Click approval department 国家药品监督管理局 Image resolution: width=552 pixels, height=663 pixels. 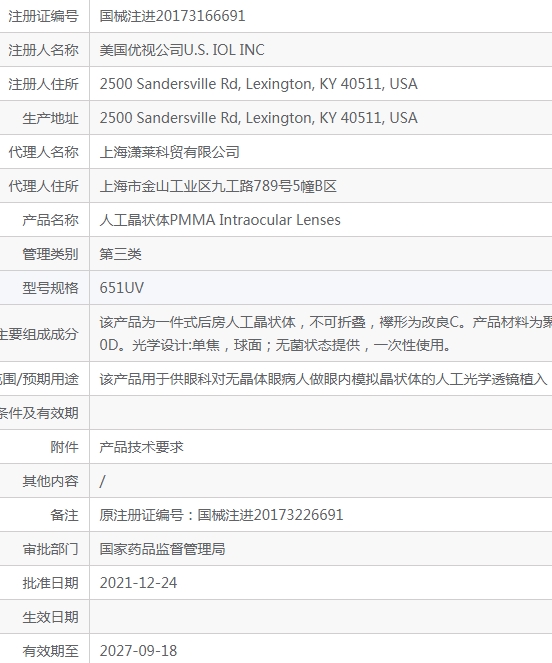(x=162, y=549)
